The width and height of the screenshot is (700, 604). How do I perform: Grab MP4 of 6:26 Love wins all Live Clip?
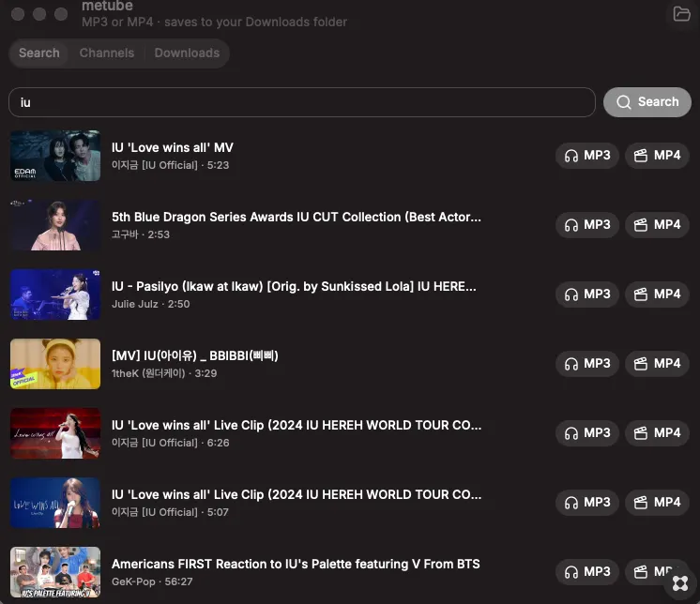[x=657, y=433]
